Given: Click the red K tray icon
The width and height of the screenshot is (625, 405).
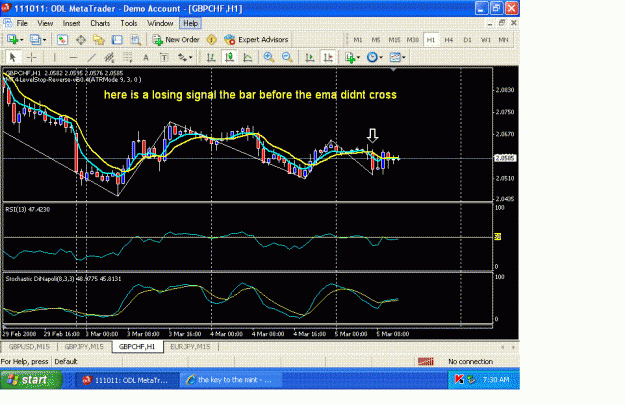Looking at the screenshot, I should click(459, 379).
